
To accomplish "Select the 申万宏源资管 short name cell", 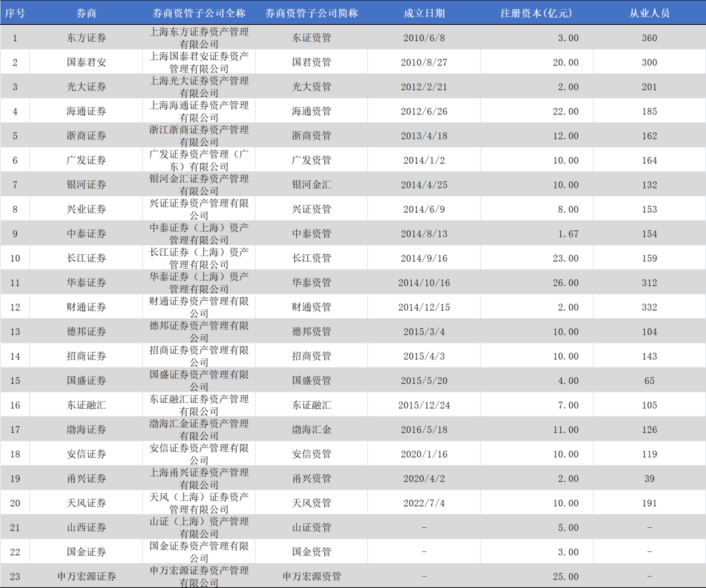I will (312, 576).
